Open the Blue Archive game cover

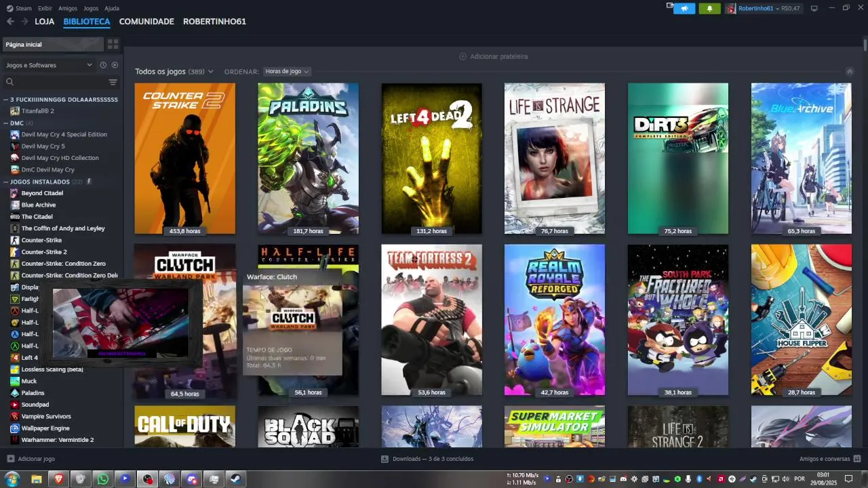pos(802,159)
